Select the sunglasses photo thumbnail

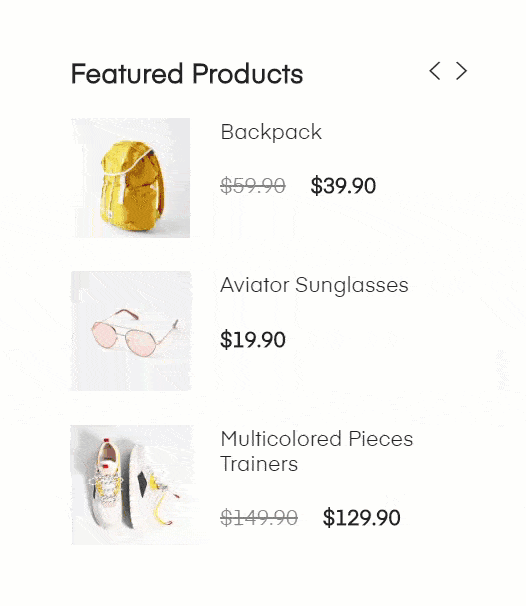[x=131, y=331]
